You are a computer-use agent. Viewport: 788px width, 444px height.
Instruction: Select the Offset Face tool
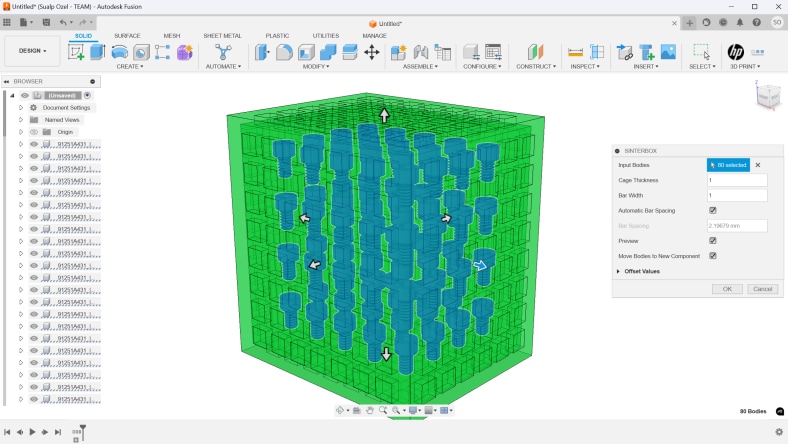click(x=350, y=52)
